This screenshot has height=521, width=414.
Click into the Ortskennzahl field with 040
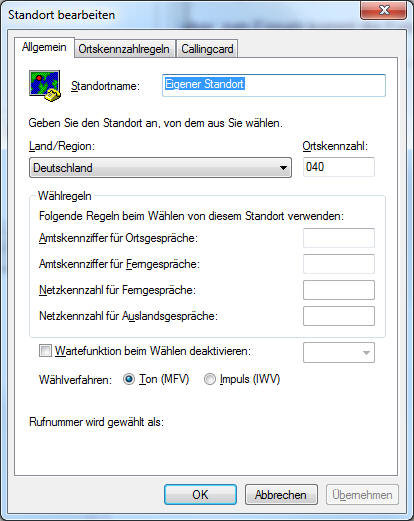(339, 167)
